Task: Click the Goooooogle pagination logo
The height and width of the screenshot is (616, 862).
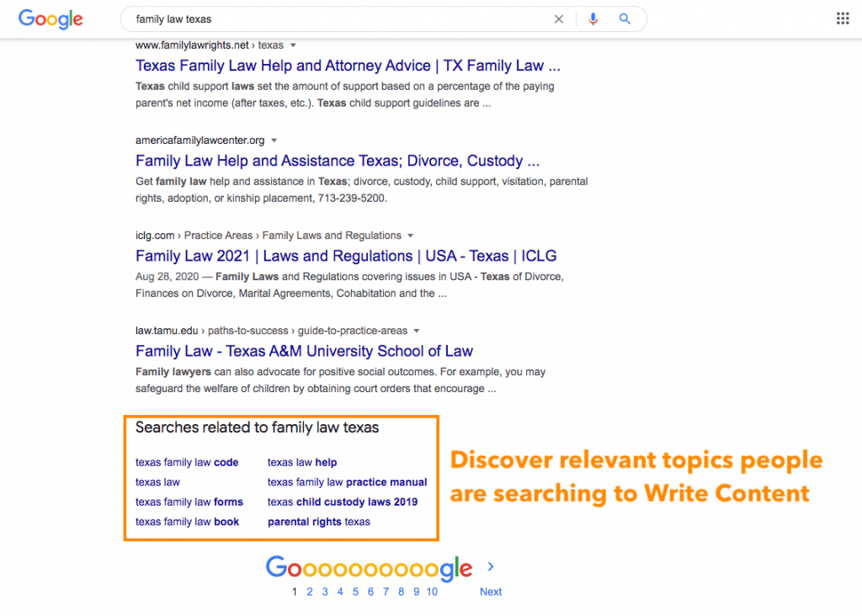Action: pos(369,568)
